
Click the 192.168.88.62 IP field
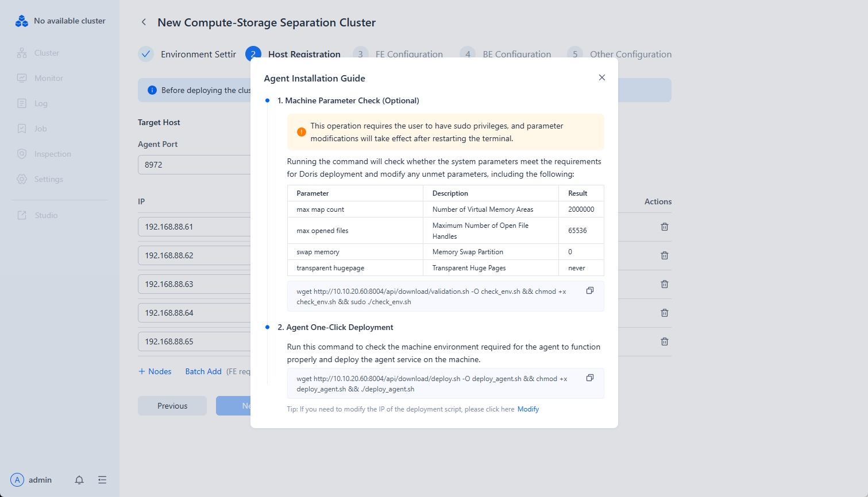(x=194, y=255)
